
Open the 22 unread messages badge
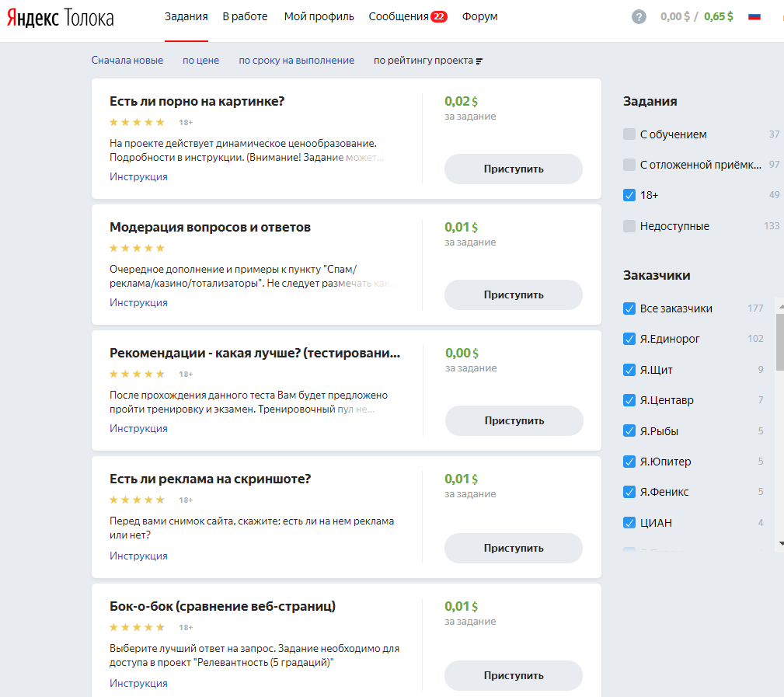pos(438,16)
